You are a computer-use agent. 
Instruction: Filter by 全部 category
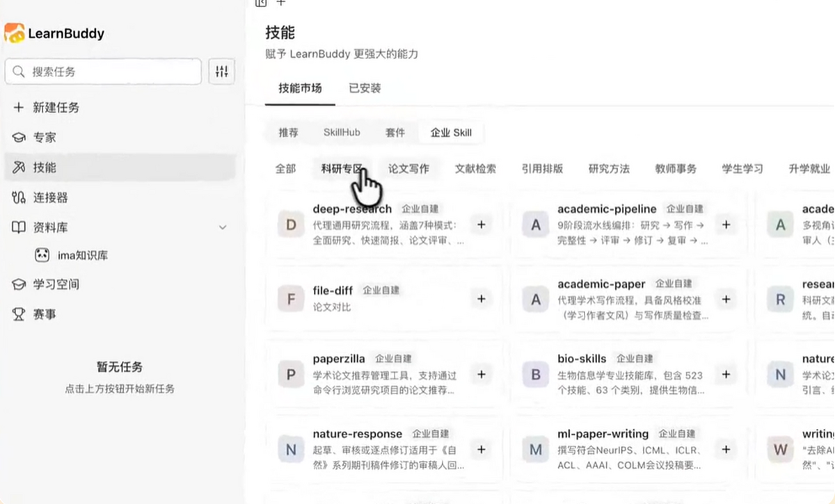[285, 168]
